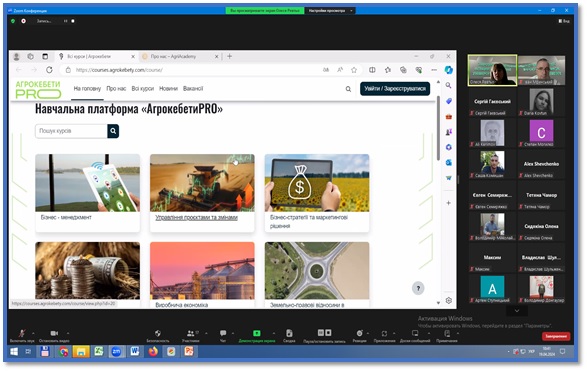Open the browser settings ellipsis menu
The width and height of the screenshot is (587, 371).
pos(434,70)
